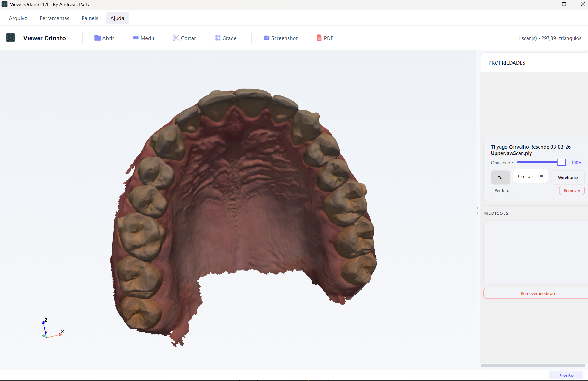Screen dimensions: 588x381
Task: Click the Viewer Odonto logo icon
Action: pos(11,38)
